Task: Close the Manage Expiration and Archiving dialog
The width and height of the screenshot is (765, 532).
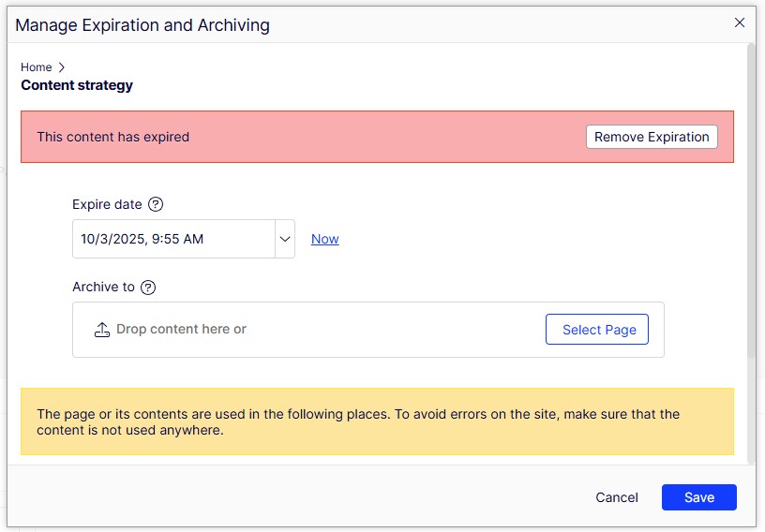Action: 740,23
